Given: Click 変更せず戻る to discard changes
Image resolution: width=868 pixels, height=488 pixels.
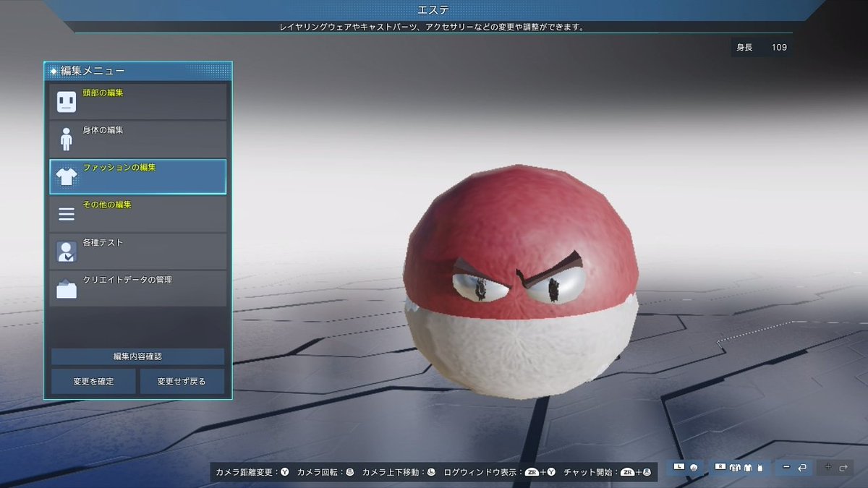Looking at the screenshot, I should click(182, 381).
